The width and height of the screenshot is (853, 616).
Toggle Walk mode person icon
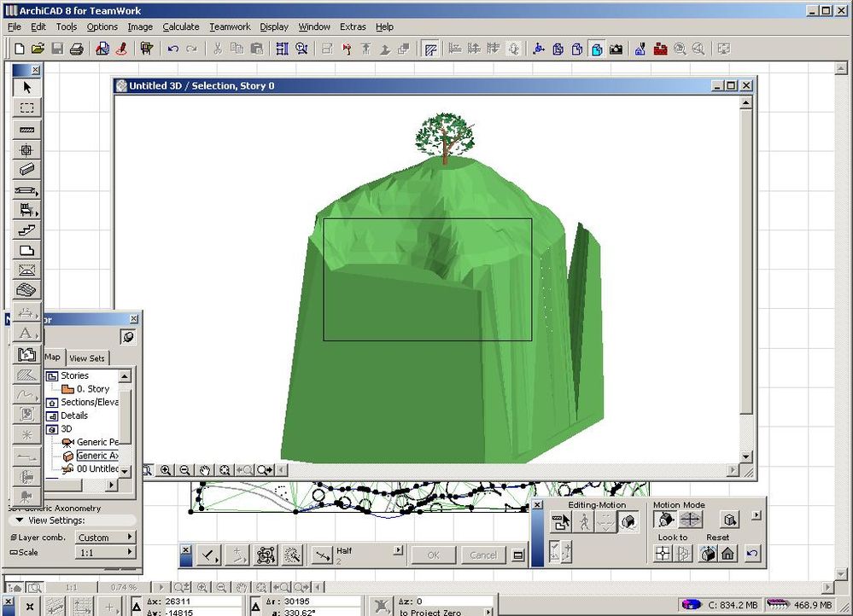click(584, 521)
